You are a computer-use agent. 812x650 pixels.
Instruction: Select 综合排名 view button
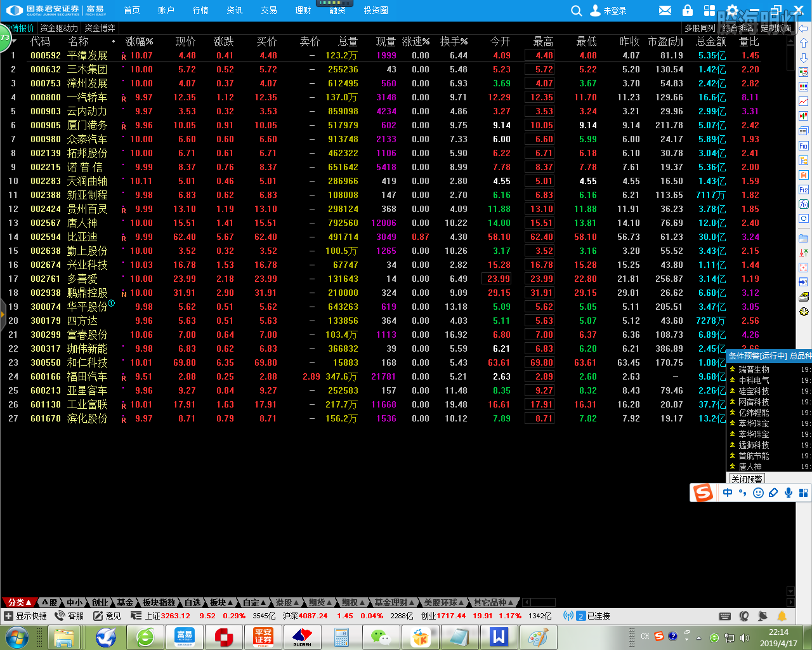pos(738,28)
